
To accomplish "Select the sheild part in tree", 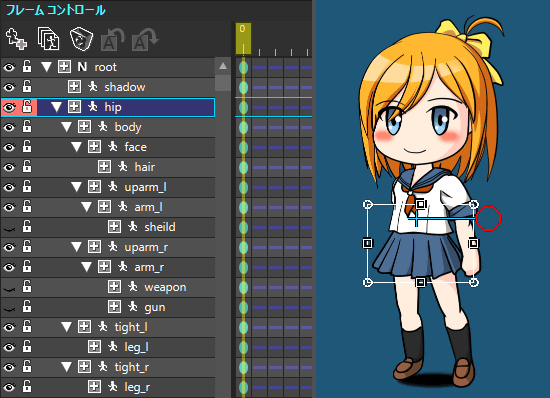I will [160, 227].
